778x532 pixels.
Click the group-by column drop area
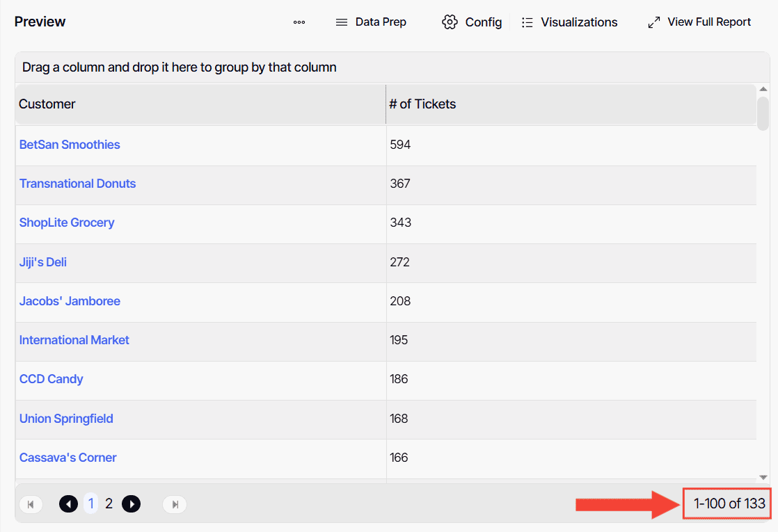pos(392,67)
